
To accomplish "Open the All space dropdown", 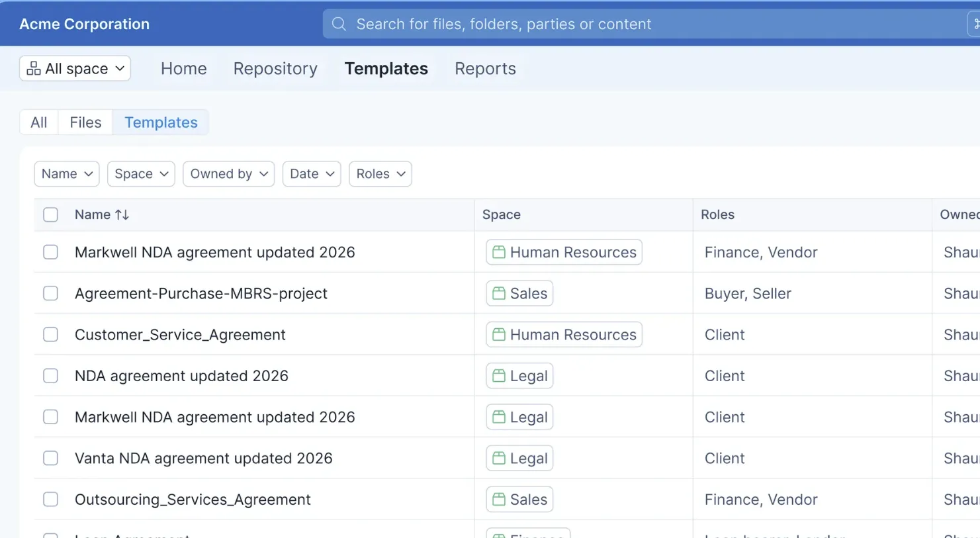I will coord(75,68).
